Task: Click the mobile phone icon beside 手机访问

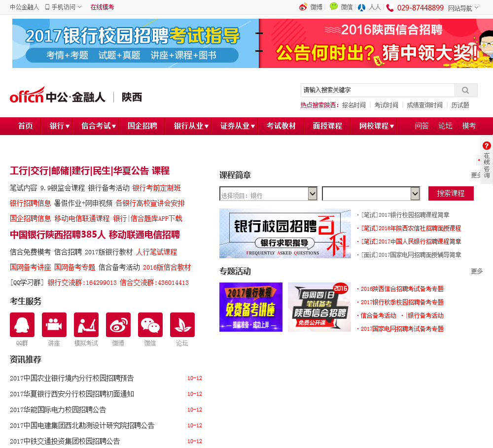Action: click(47, 7)
